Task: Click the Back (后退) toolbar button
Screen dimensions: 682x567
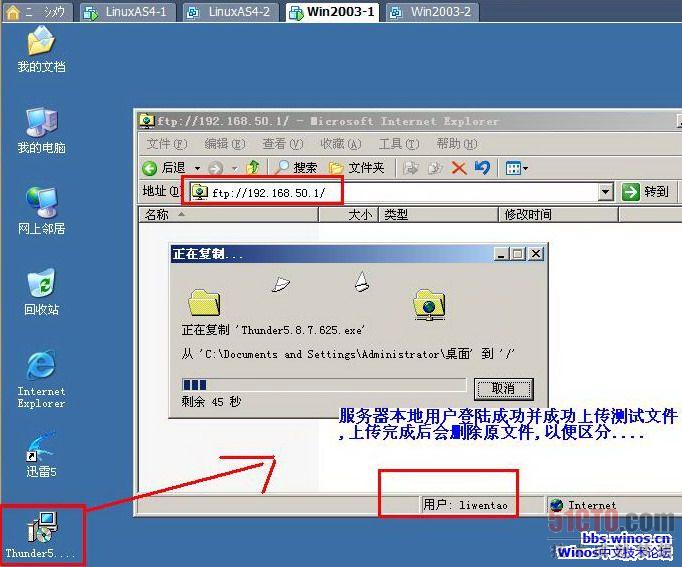Action: pyautogui.click(x=164, y=168)
